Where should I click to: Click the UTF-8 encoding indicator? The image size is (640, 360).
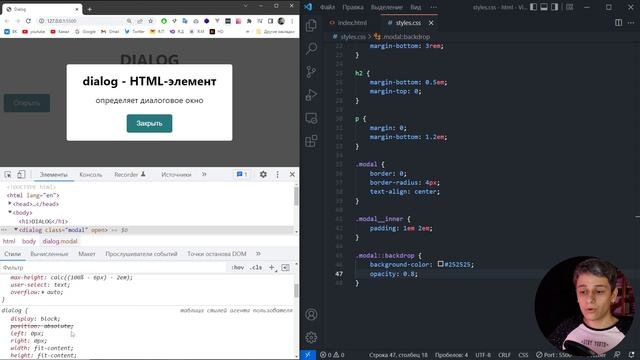[483, 355]
